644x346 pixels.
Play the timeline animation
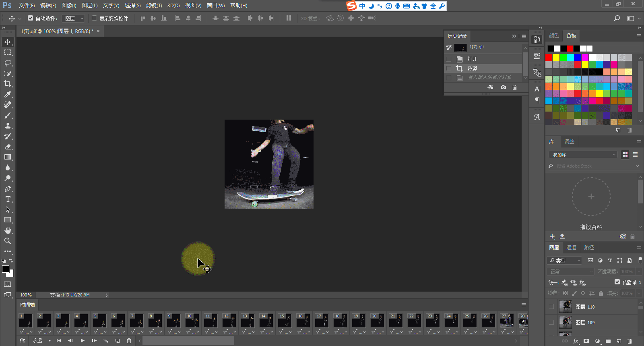point(83,341)
